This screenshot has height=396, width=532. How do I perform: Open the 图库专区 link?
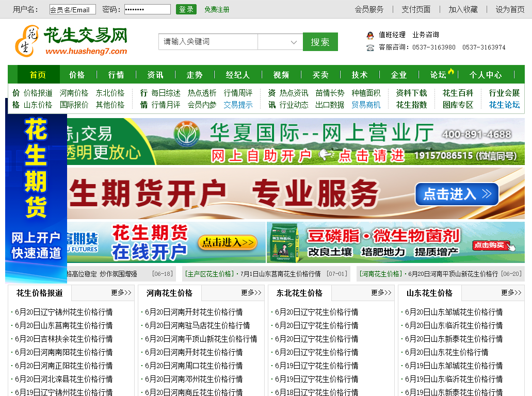(458, 105)
